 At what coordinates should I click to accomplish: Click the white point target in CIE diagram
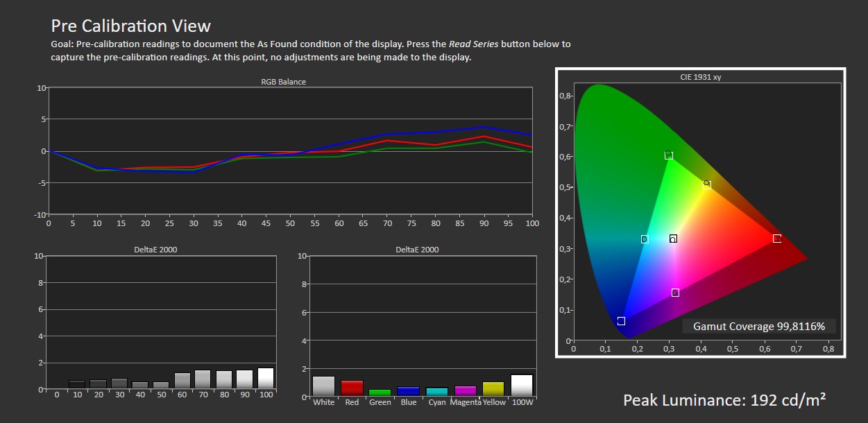click(x=673, y=239)
